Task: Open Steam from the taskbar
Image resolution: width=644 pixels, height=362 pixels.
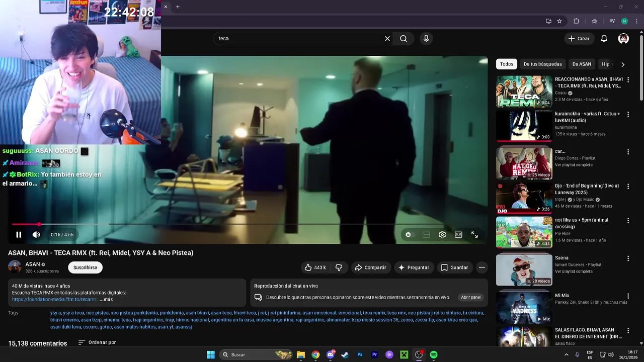Action: (x=345, y=354)
